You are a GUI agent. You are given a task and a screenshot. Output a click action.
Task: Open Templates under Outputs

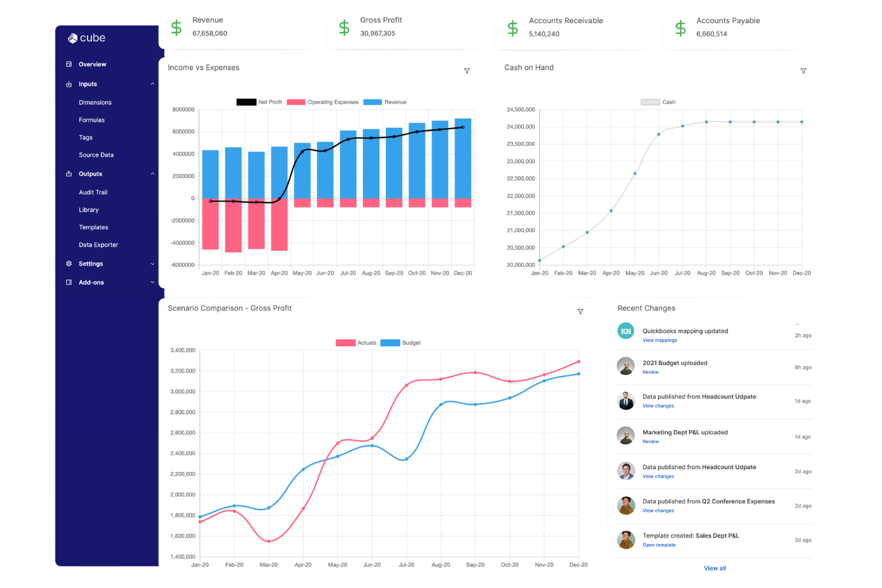(x=94, y=227)
